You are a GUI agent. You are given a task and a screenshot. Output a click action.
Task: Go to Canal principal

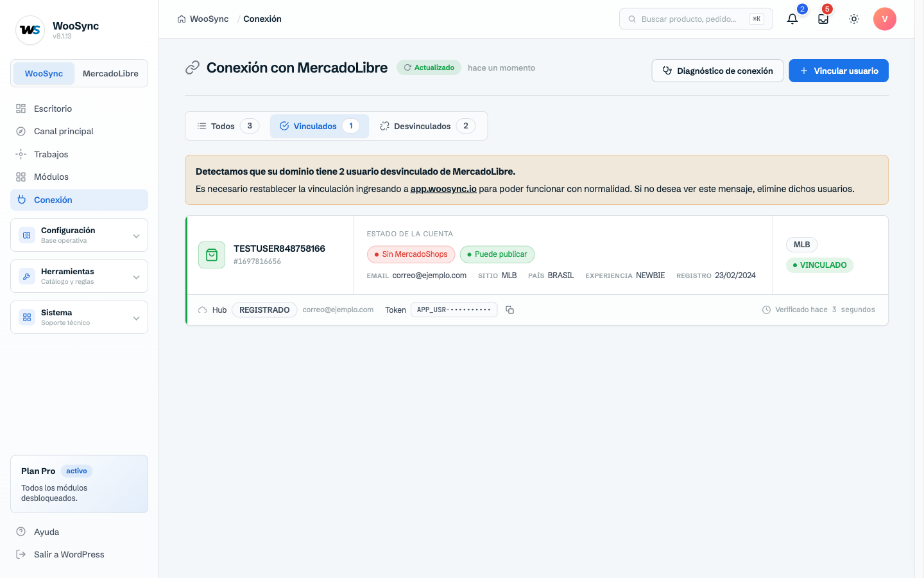(x=80, y=131)
